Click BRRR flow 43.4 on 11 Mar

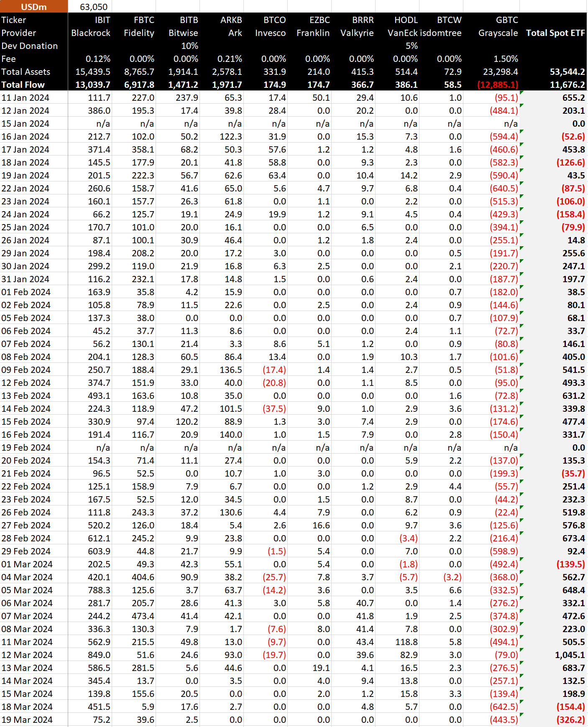tap(365, 642)
